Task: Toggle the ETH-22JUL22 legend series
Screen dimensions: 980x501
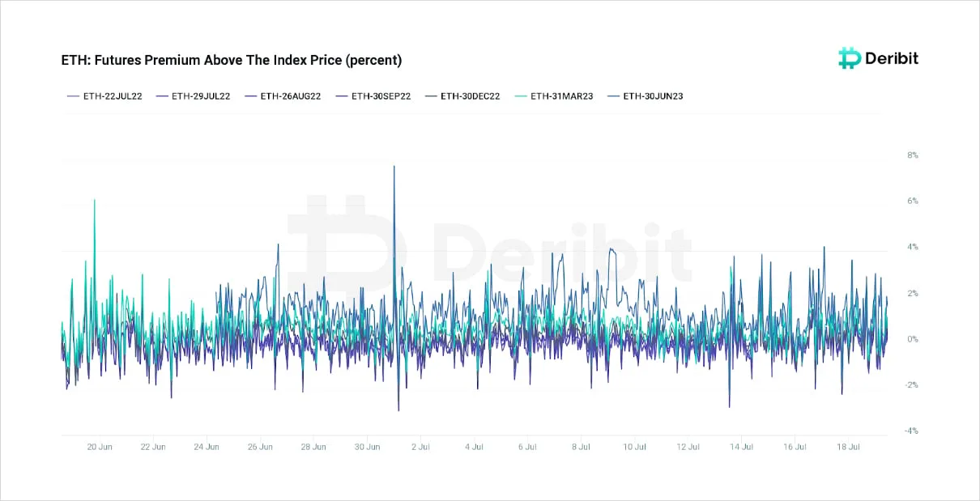Action: tap(104, 96)
